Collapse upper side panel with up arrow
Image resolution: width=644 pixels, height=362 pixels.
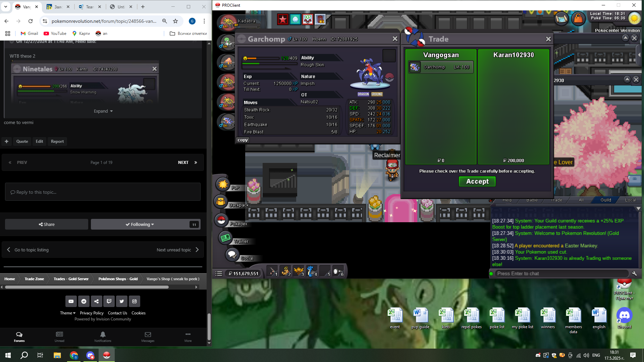tap(625, 38)
